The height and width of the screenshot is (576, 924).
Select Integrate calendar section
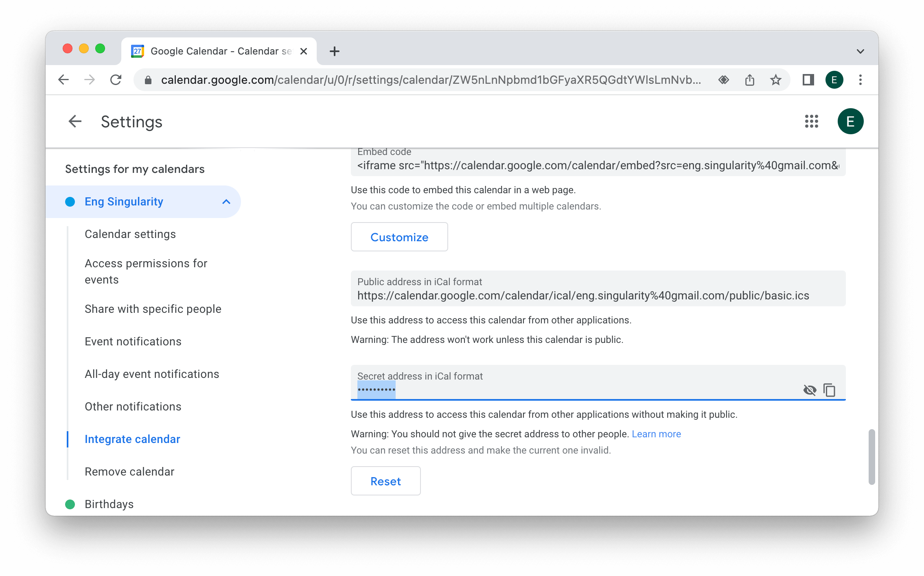point(132,439)
